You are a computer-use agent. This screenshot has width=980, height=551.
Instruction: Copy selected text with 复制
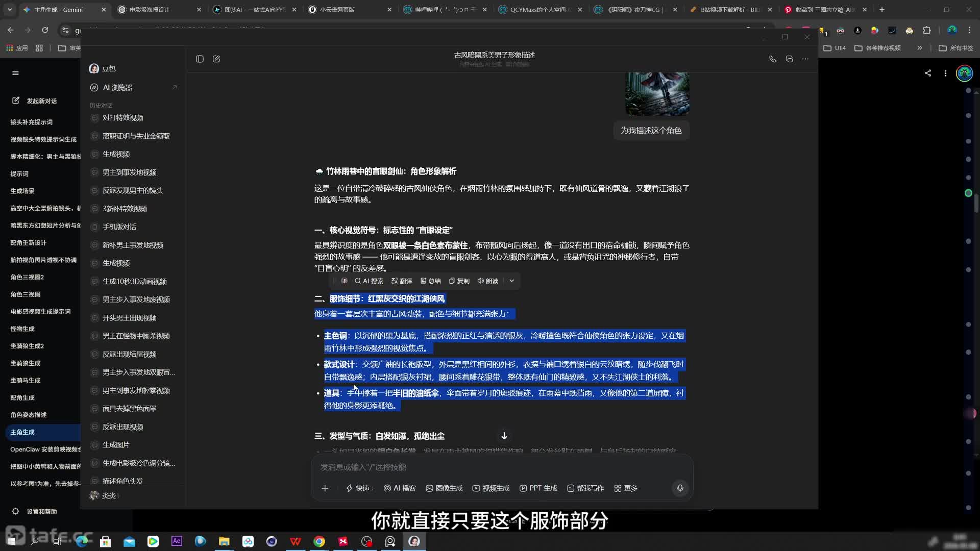pos(459,281)
